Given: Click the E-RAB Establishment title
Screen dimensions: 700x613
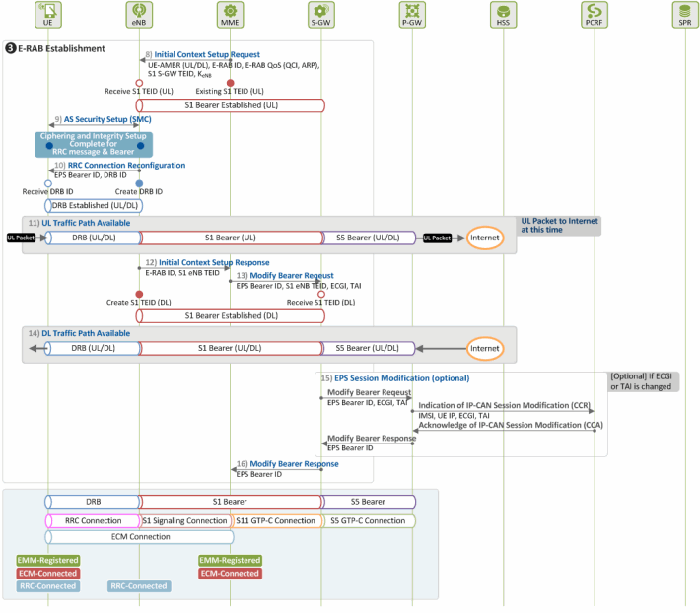Looking at the screenshot, I should point(61,48).
